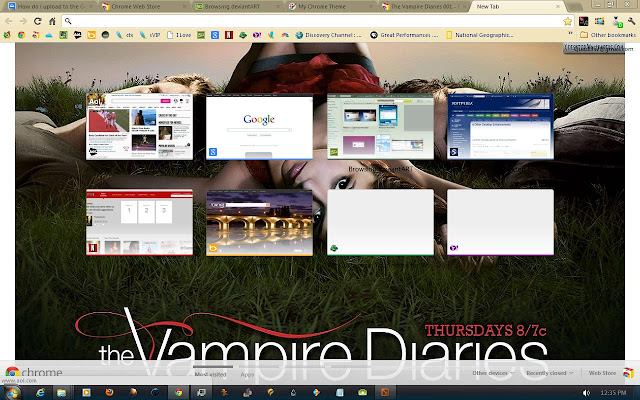Switch to the Browsing deviantART tab
Image resolution: width=640 pixels, height=400 pixels.
click(237, 7)
